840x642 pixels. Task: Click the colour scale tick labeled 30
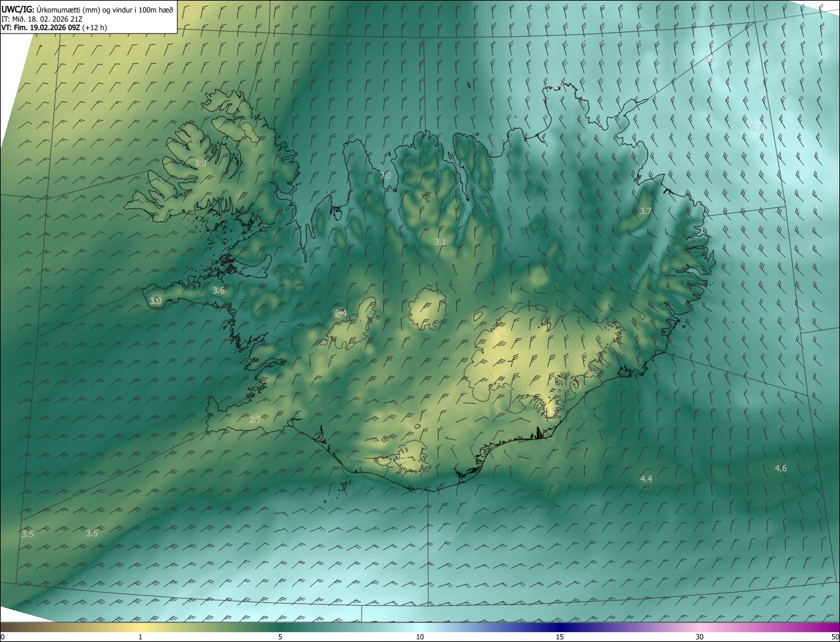point(700,637)
